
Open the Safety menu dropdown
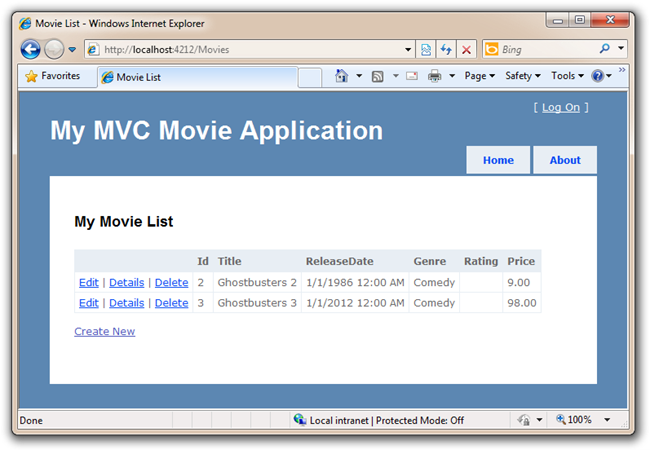click(x=522, y=76)
